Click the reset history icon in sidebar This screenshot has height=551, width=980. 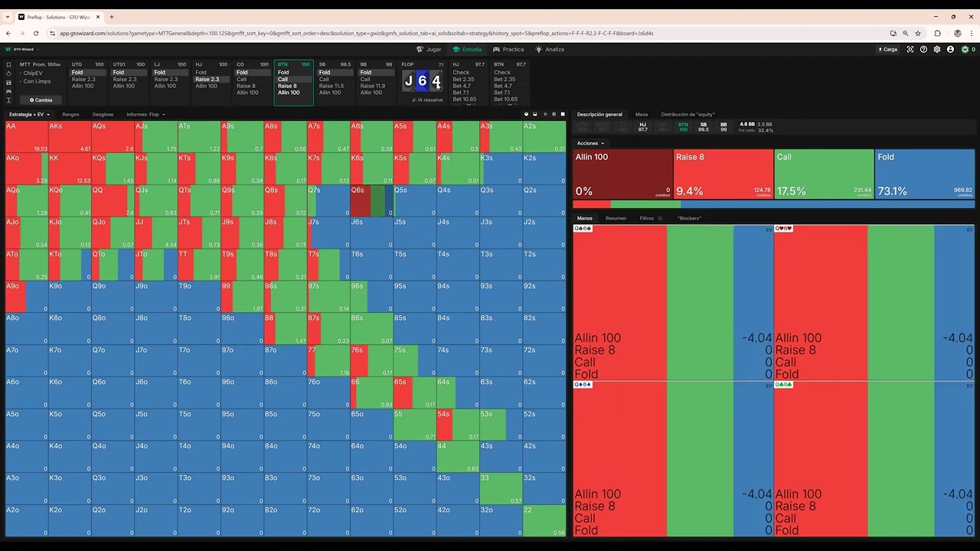click(8, 73)
